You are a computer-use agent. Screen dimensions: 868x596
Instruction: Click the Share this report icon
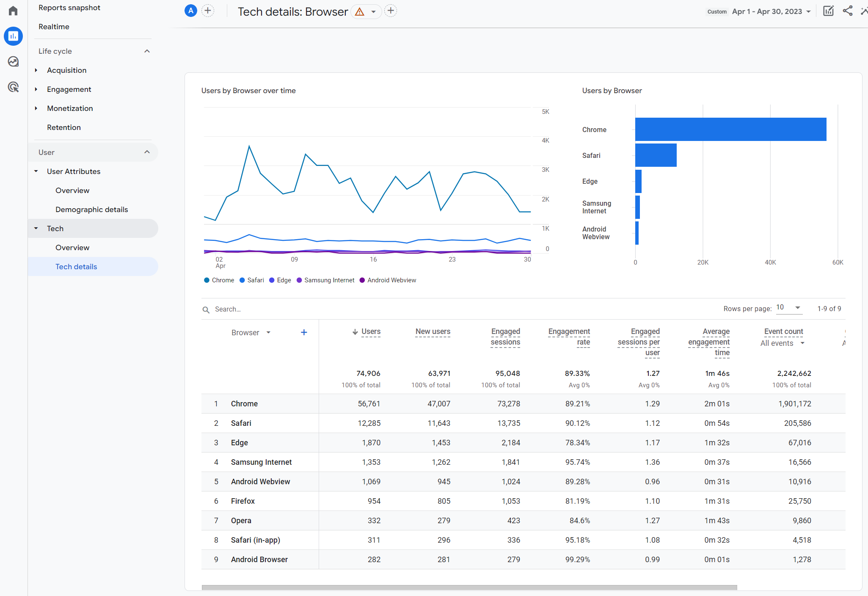[x=847, y=11]
